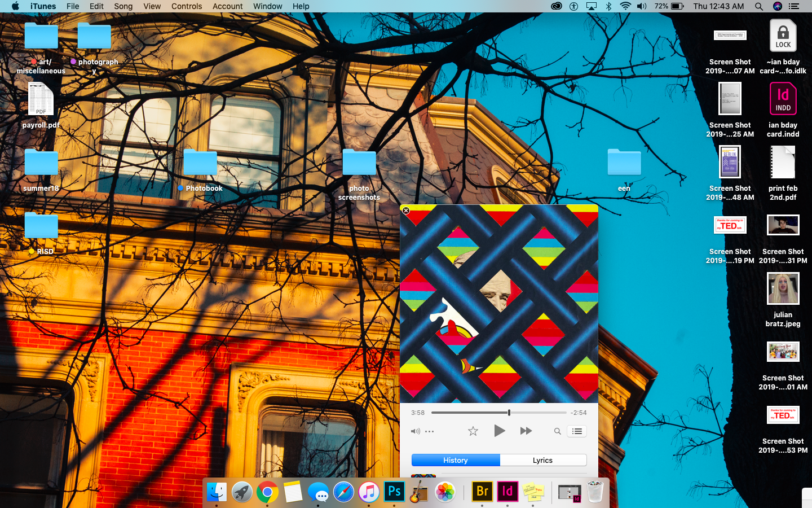Viewport: 812px width, 508px height.
Task: Open the Help menu
Action: click(x=301, y=6)
